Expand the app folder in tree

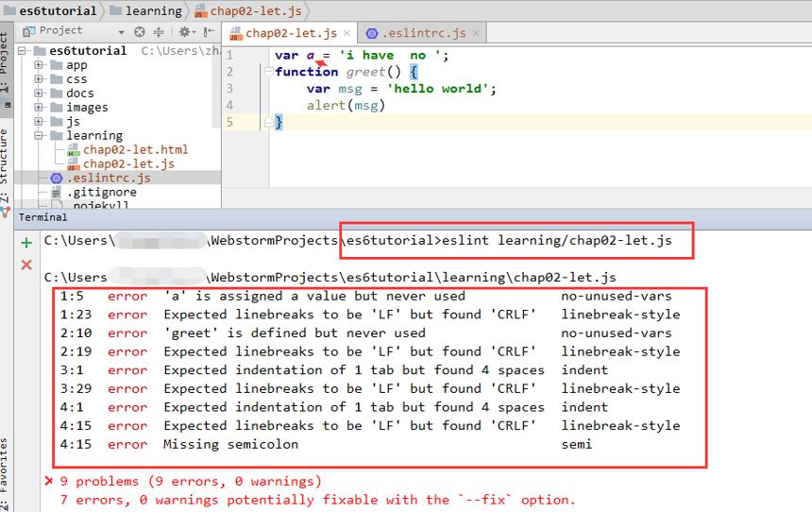pos(39,65)
